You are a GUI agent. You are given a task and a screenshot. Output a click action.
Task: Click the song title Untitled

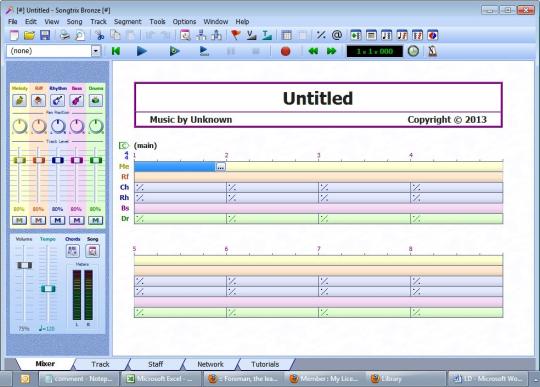(318, 98)
